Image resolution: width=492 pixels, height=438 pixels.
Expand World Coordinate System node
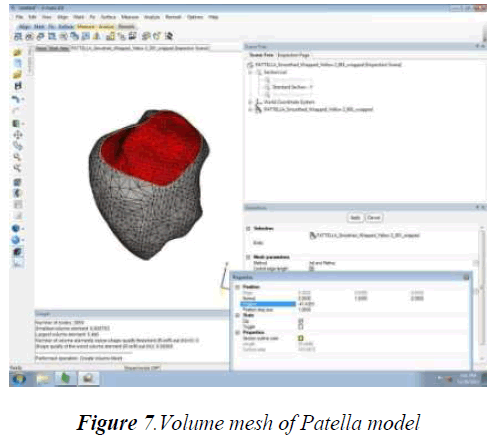pyautogui.click(x=250, y=102)
